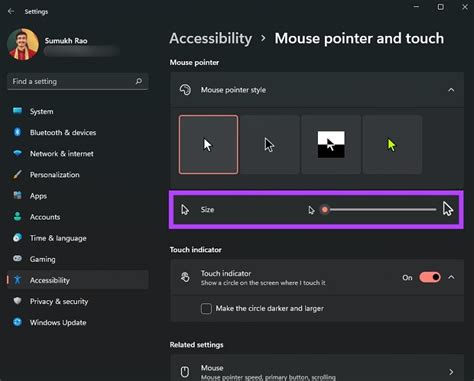Click the search magnifier icon in Find a setting

139,81
